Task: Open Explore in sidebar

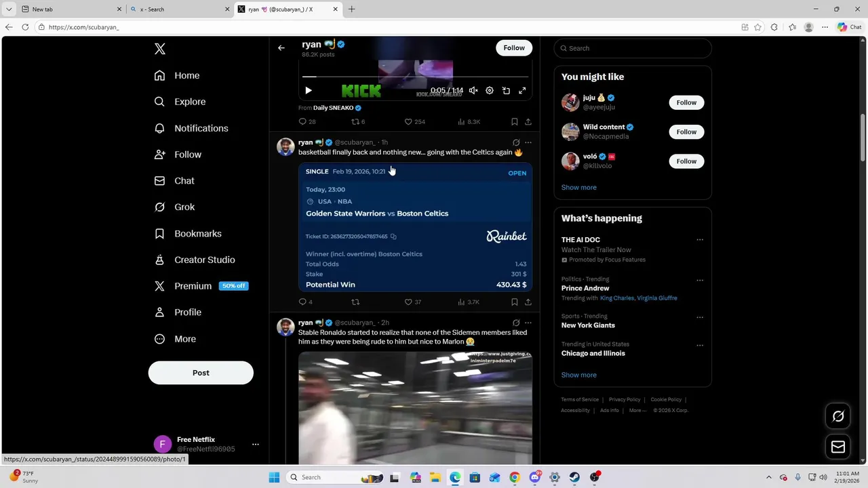Action: pyautogui.click(x=180, y=102)
